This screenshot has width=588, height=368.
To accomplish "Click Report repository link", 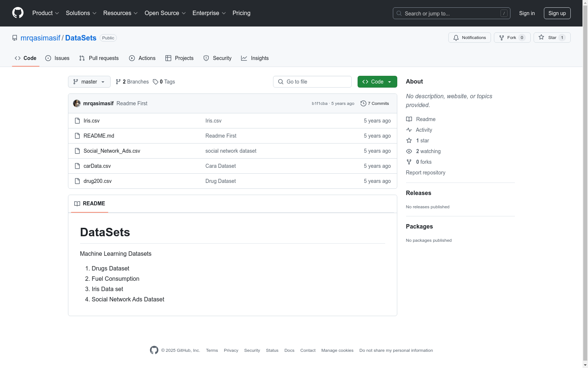I will (426, 173).
